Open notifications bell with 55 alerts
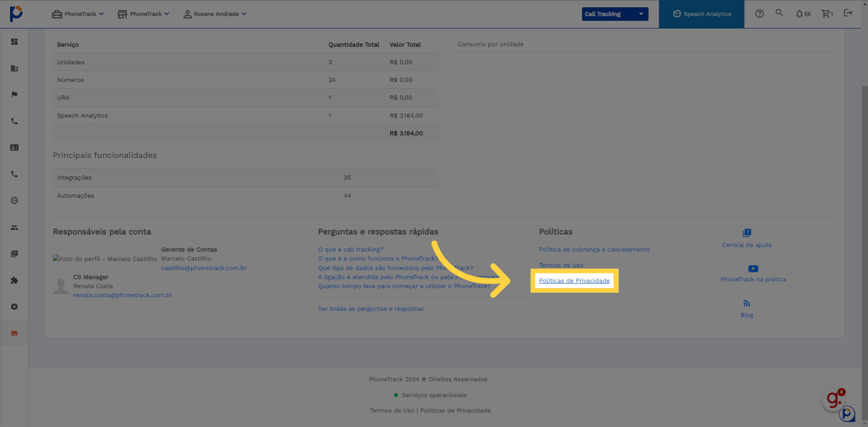868x427 pixels. click(x=803, y=14)
